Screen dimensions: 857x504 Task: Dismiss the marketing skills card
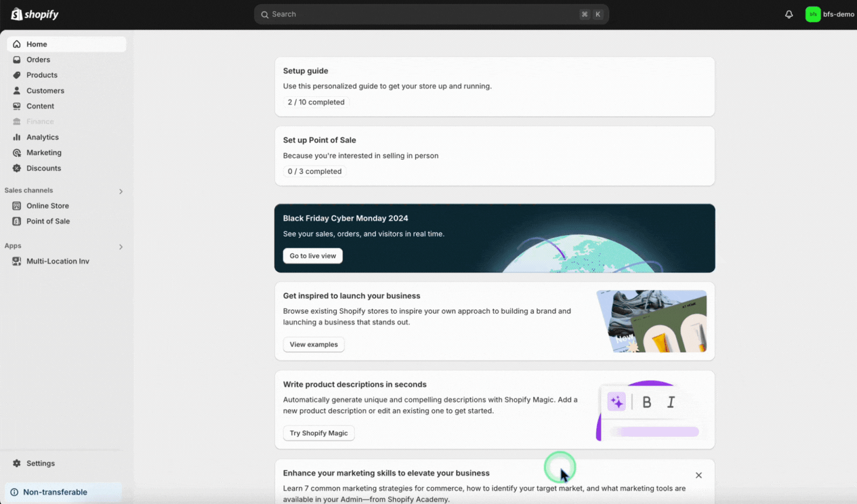(x=698, y=475)
